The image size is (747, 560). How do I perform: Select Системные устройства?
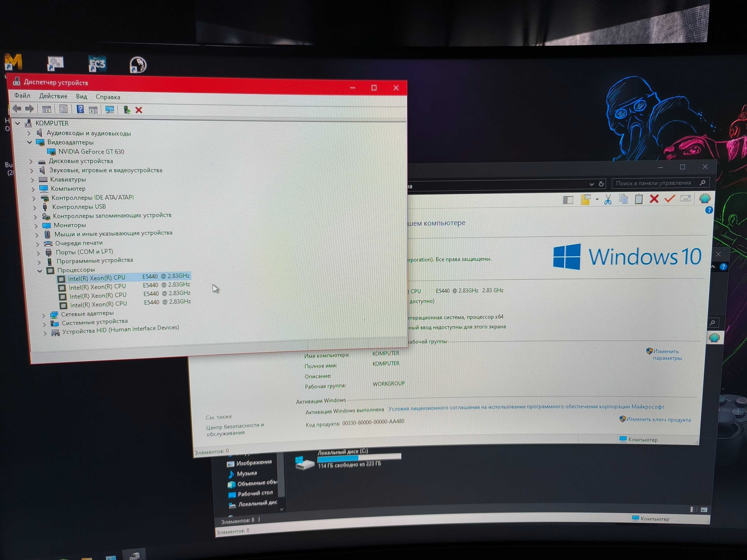94,322
